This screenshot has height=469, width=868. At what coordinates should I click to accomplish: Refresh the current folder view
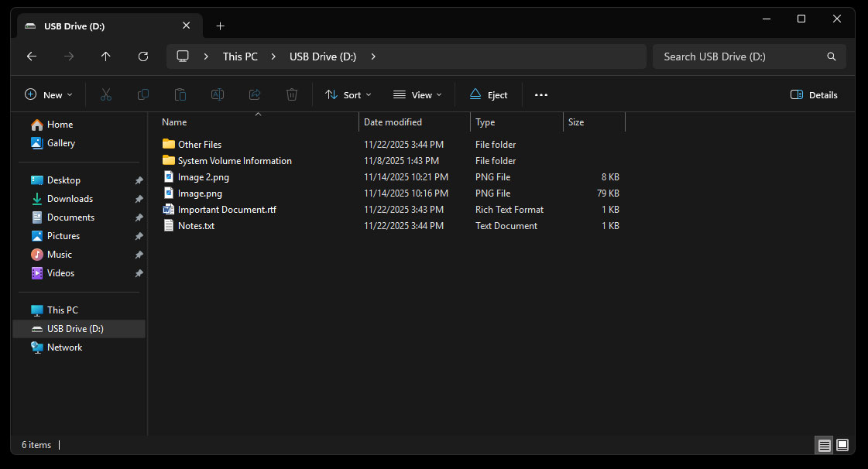point(143,56)
